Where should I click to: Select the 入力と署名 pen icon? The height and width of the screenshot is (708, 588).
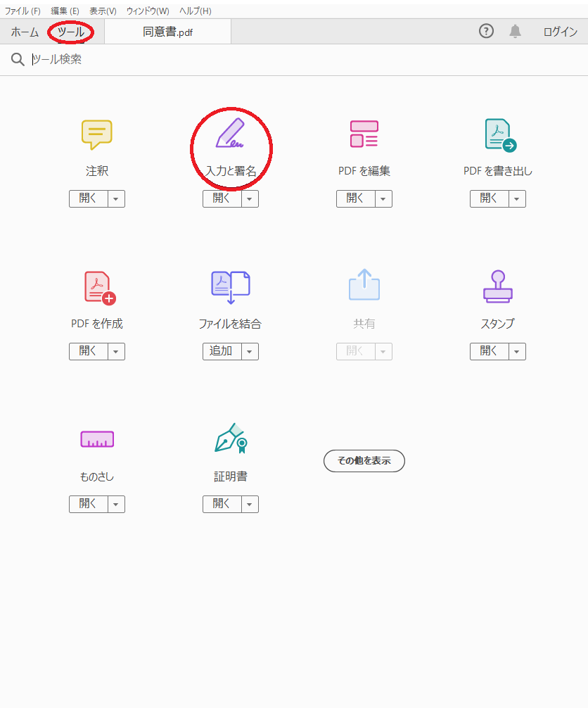pyautogui.click(x=230, y=134)
